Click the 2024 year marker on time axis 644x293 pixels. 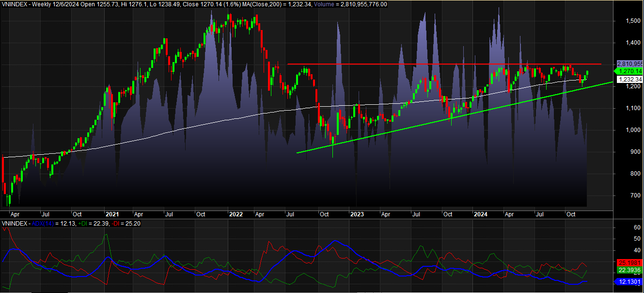point(481,214)
